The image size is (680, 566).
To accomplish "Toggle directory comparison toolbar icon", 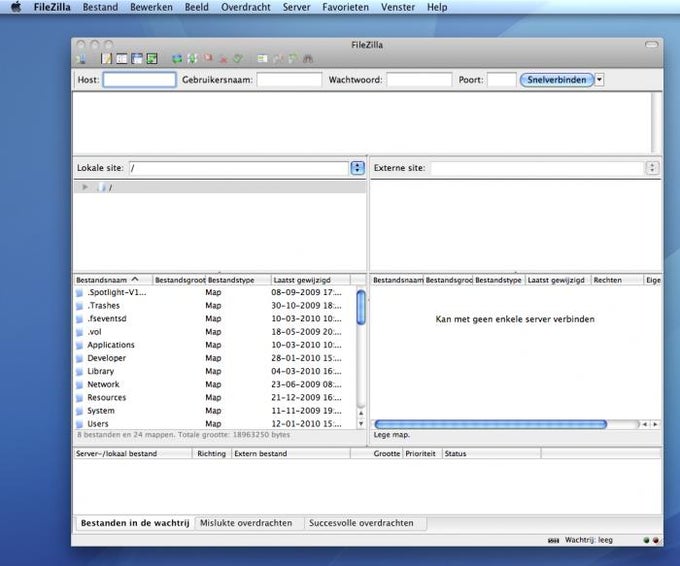I will tap(278, 59).
